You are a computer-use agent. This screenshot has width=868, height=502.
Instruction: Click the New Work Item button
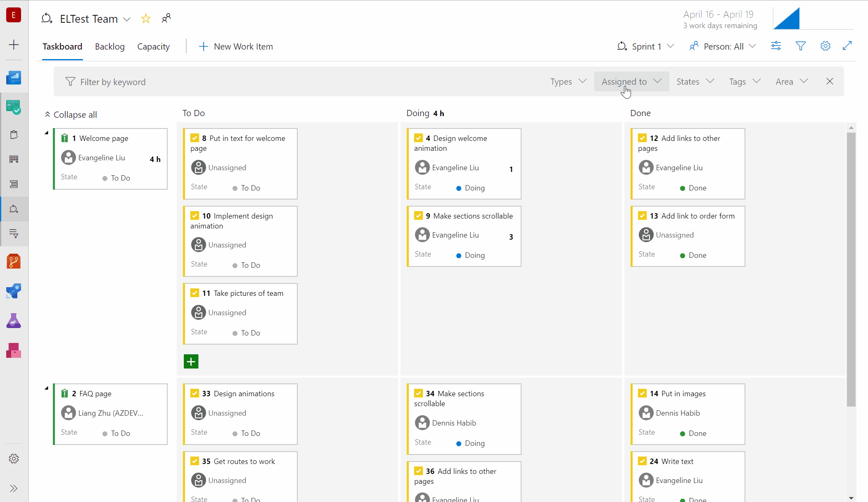tap(235, 46)
